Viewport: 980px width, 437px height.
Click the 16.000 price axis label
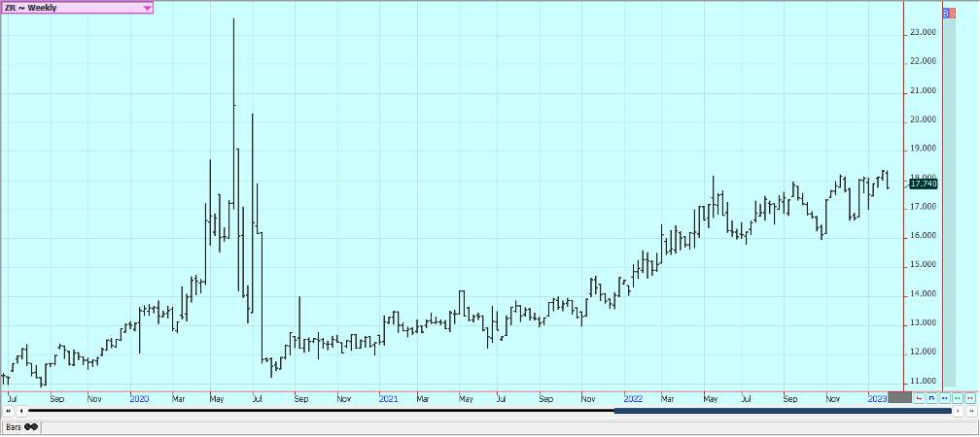[923, 235]
